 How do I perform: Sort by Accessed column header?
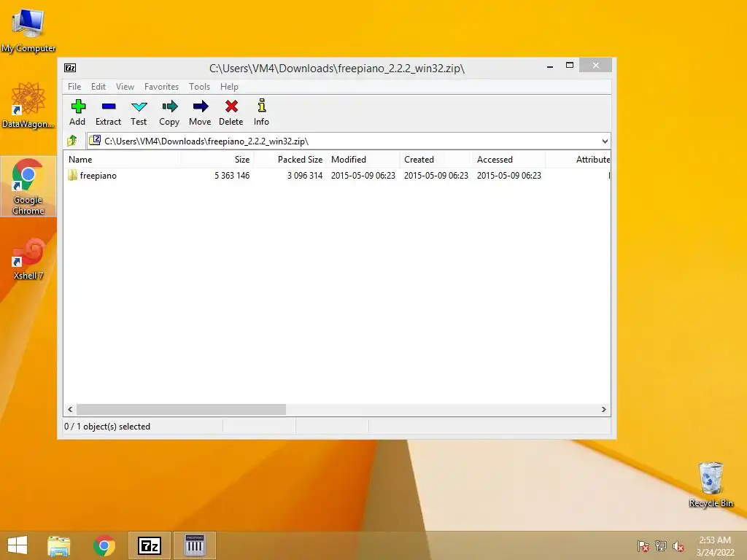pos(508,160)
